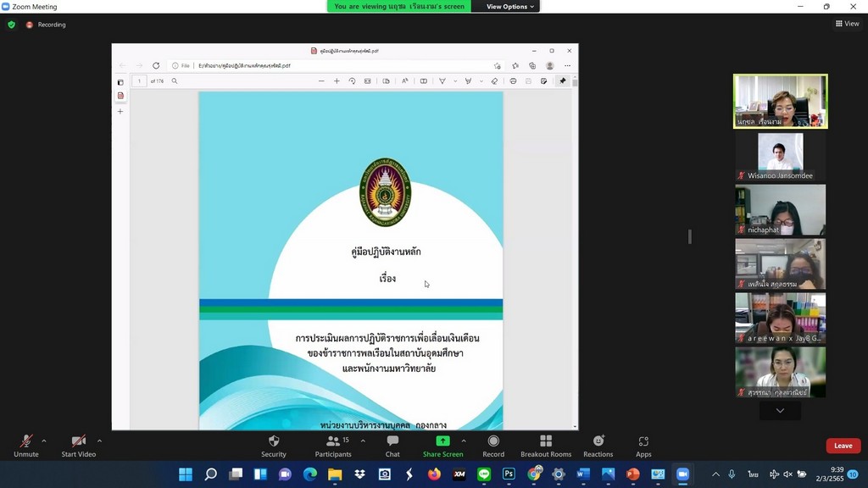Click the Record button in Zoom
Screen dimensions: 868x488
(x=493, y=446)
